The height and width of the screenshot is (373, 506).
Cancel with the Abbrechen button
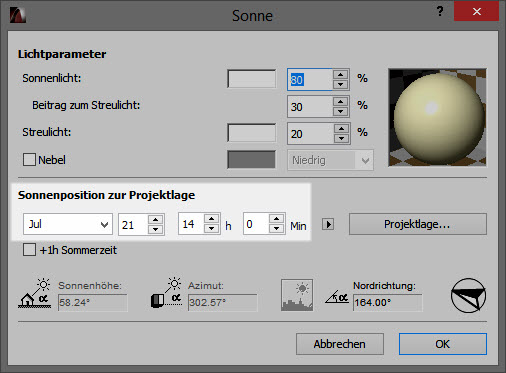340,344
